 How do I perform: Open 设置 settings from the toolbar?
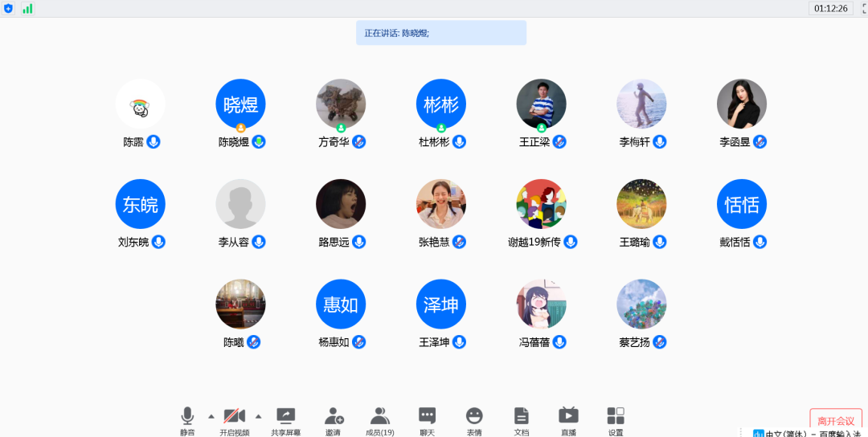[616, 416]
